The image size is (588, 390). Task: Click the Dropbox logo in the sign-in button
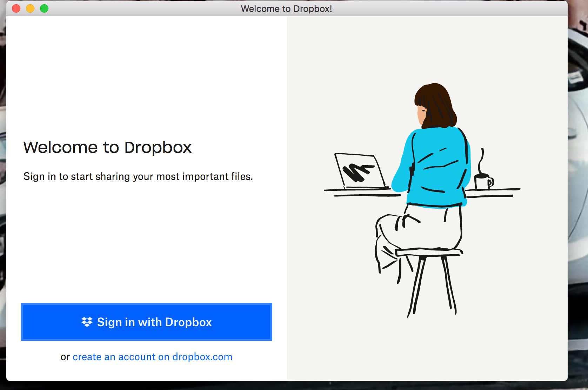[x=87, y=322]
